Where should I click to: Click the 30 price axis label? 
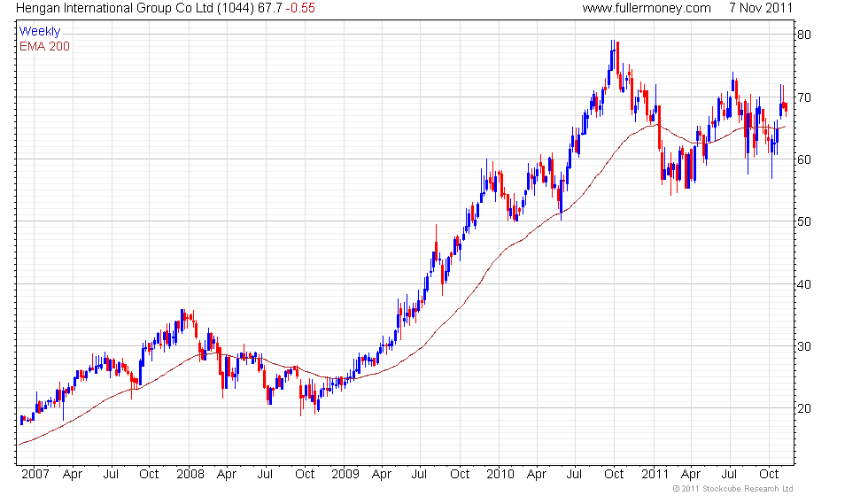coord(804,346)
